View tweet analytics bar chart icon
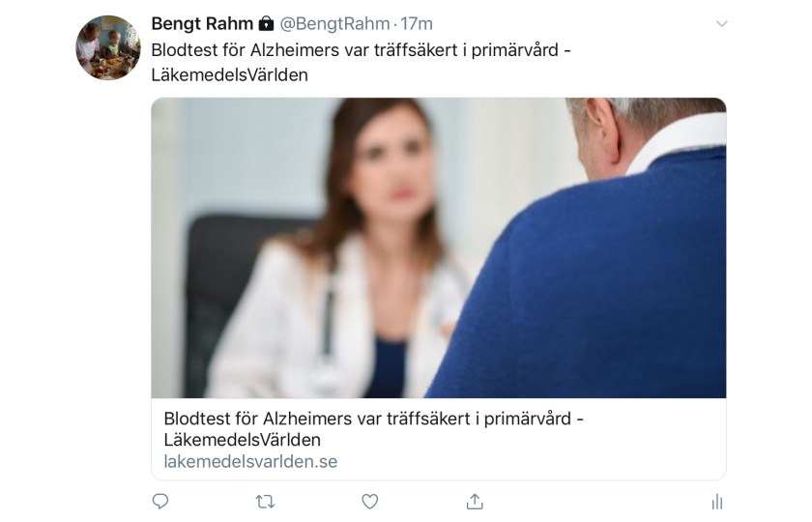This screenshot has width=812, height=522. [716, 501]
